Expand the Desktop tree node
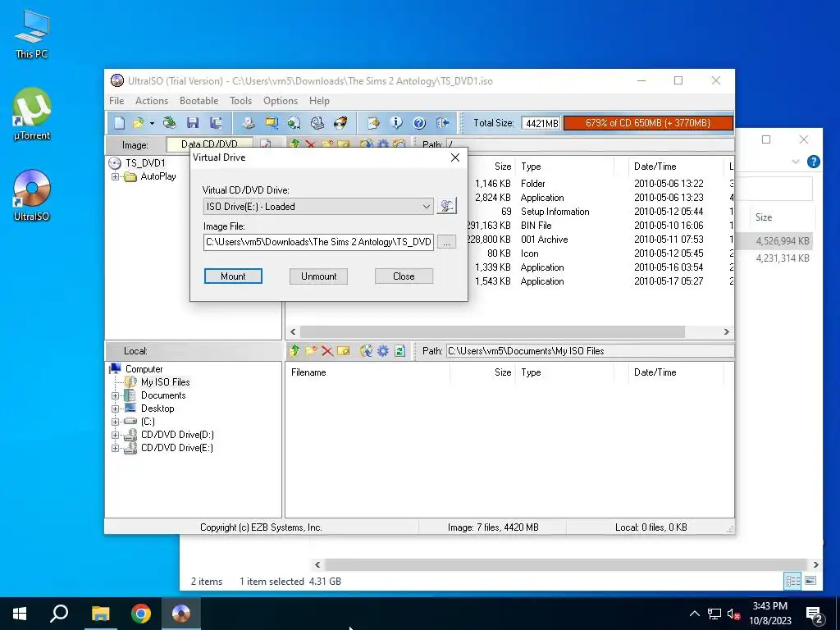This screenshot has height=630, width=840. coord(115,409)
